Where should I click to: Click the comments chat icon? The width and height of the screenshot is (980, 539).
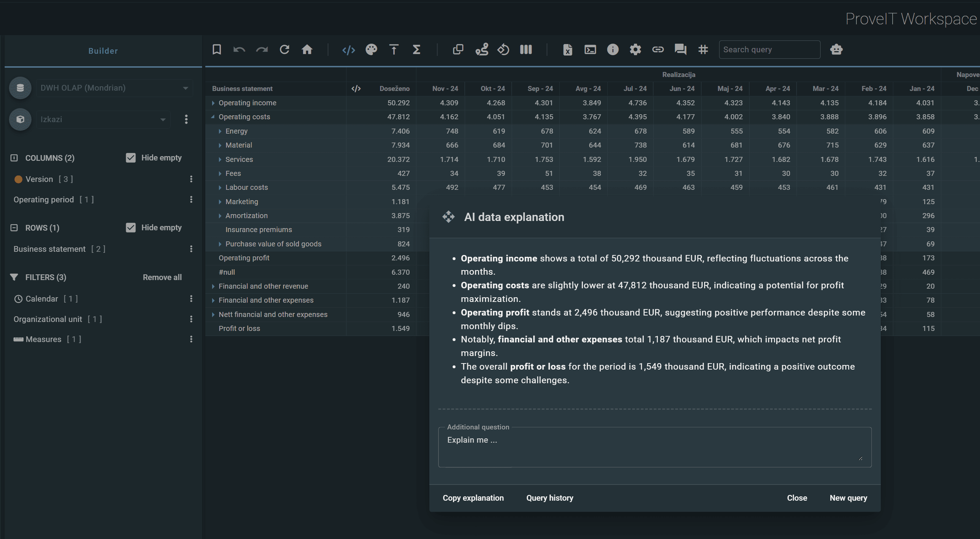pos(680,49)
